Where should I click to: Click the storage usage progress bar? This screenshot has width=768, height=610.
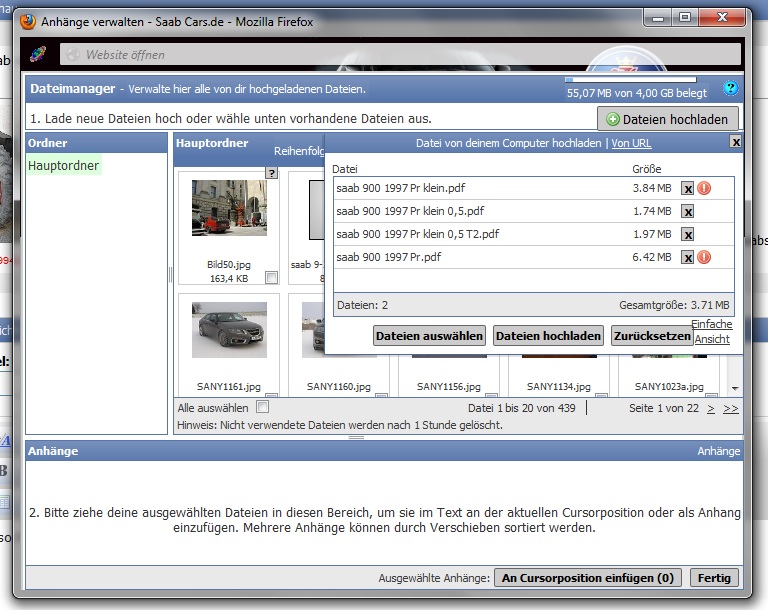(630, 79)
